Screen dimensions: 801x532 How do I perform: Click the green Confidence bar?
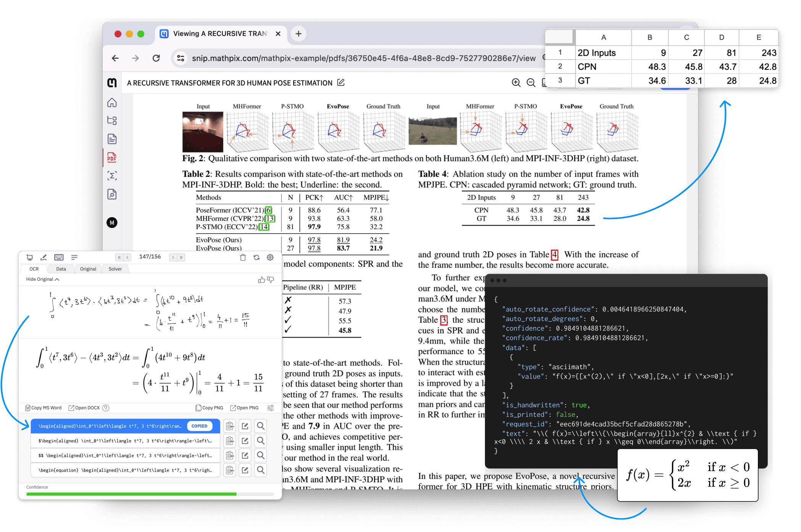point(131,494)
